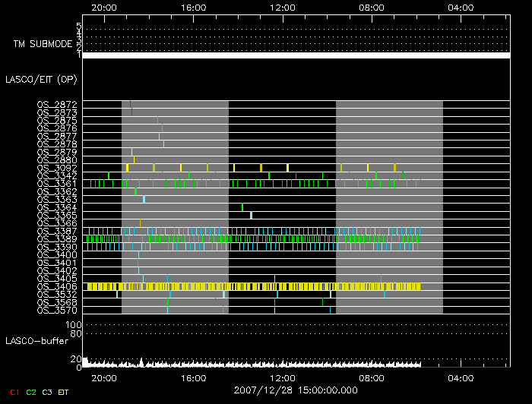The image size is (532, 404).
Task: Select the OS_3406 row label
Action: 57,286
